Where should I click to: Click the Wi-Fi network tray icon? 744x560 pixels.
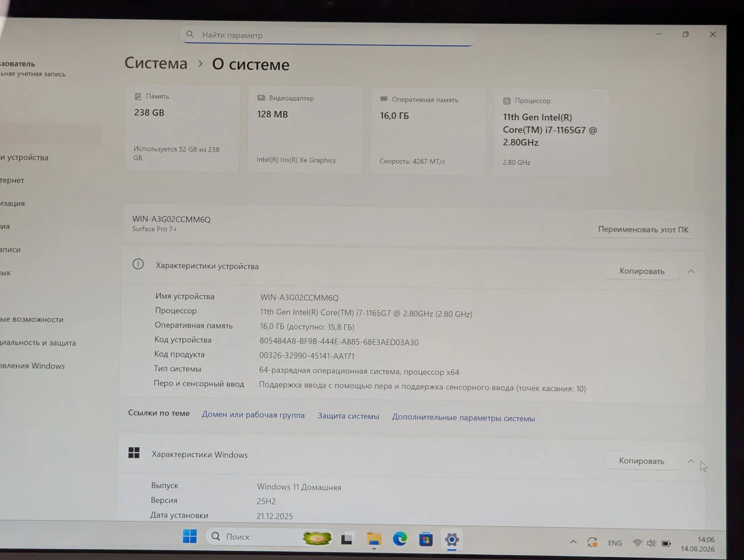(x=637, y=543)
